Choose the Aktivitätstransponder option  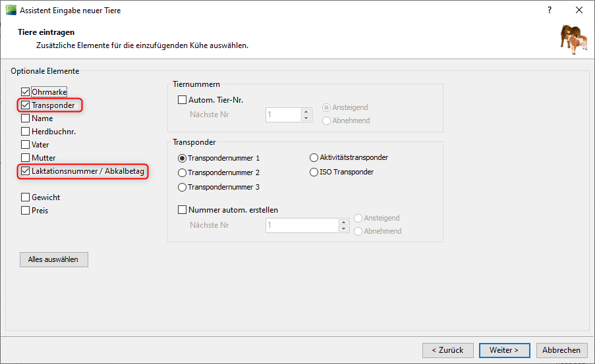314,158
